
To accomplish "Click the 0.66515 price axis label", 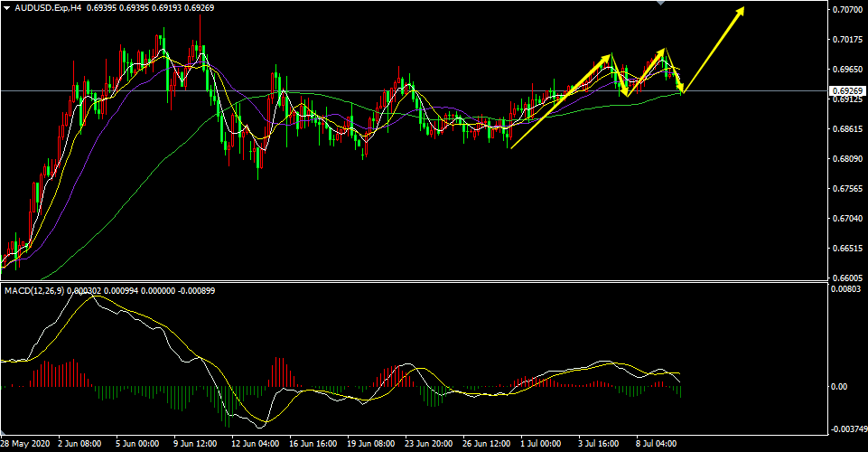I will click(x=847, y=249).
